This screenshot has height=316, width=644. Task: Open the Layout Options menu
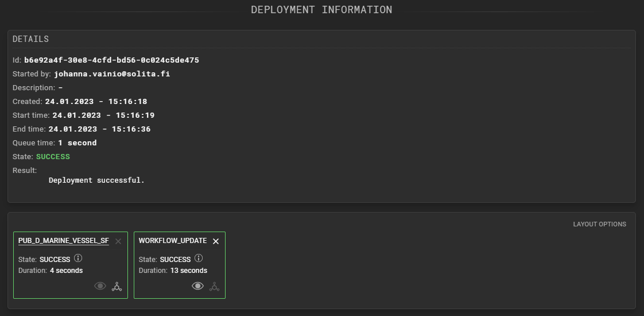pyautogui.click(x=599, y=224)
